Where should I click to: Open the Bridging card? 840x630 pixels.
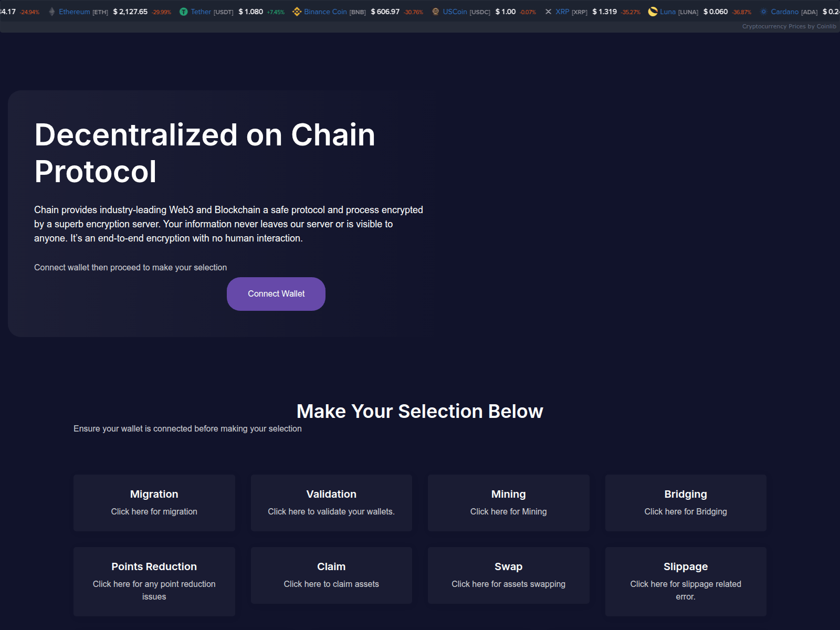coord(685,502)
